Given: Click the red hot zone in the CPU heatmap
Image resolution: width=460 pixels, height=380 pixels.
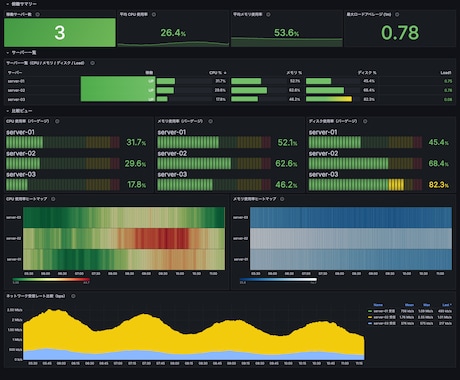Looking at the screenshot, I should pos(162,238).
